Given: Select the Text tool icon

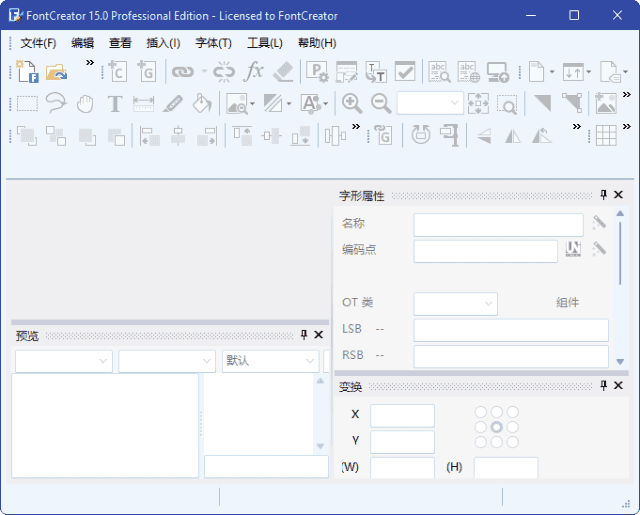Looking at the screenshot, I should [x=114, y=103].
